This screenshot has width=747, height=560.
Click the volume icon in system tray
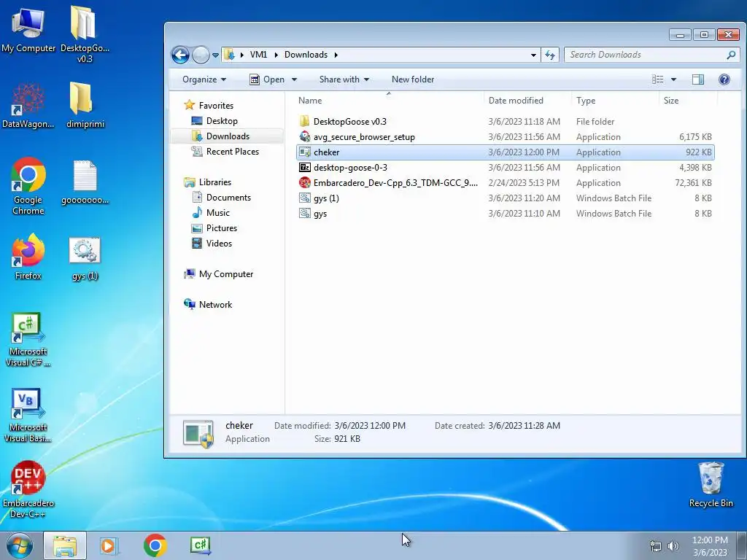(x=673, y=546)
